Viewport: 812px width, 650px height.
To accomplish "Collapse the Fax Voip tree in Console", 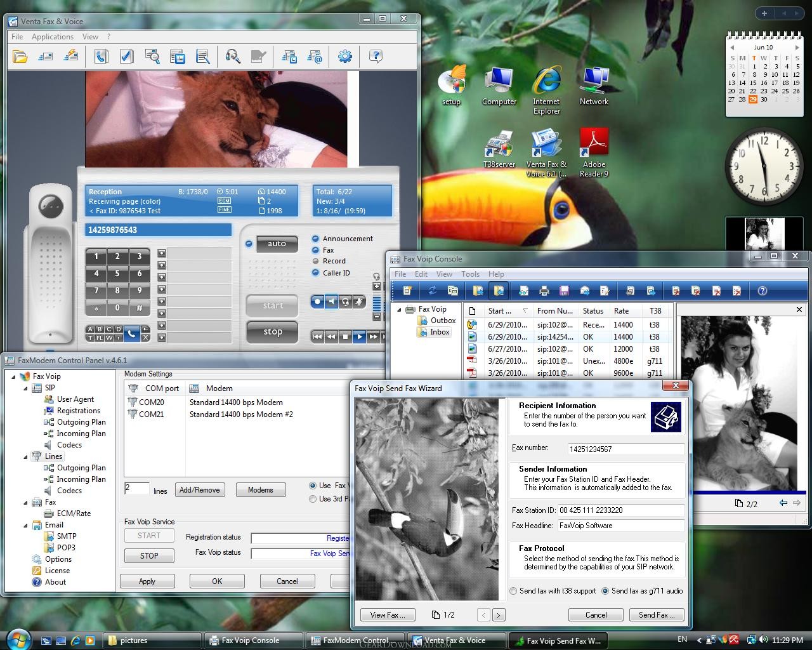I will tap(400, 309).
